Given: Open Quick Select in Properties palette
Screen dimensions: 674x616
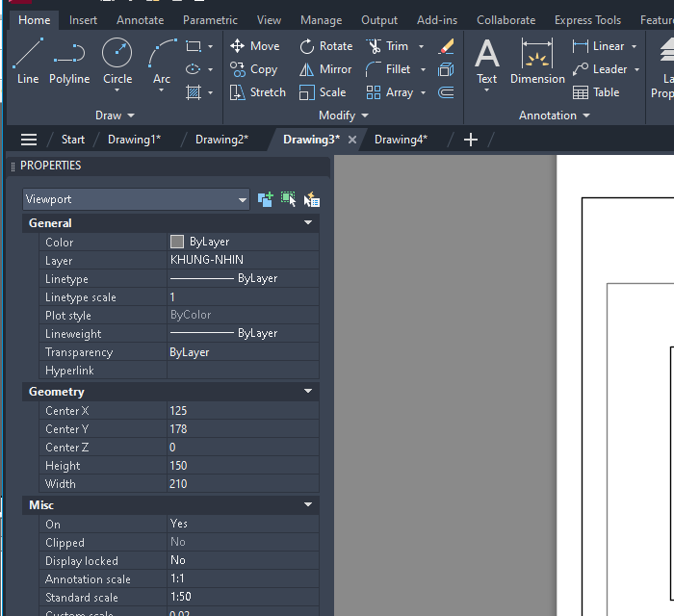Looking at the screenshot, I should (312, 200).
